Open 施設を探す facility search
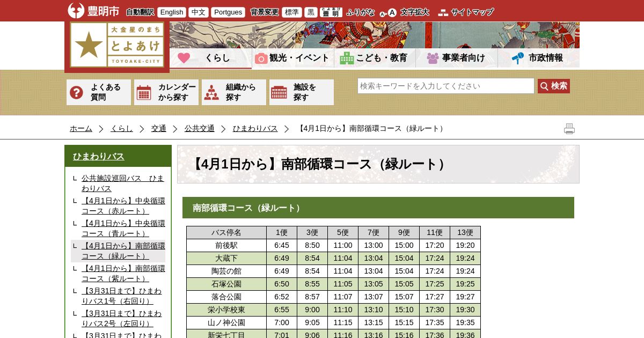Screen dimensions: 644x338 (x=302, y=92)
